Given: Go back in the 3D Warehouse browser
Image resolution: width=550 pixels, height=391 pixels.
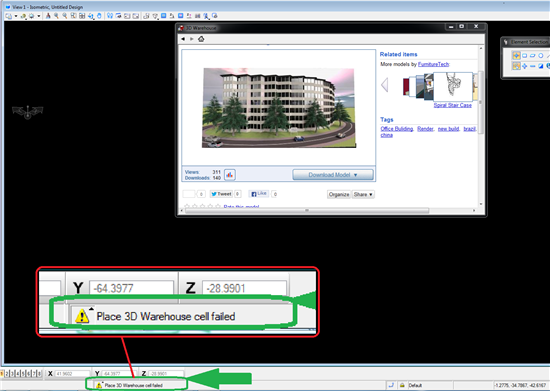Looking at the screenshot, I should click(x=183, y=39).
